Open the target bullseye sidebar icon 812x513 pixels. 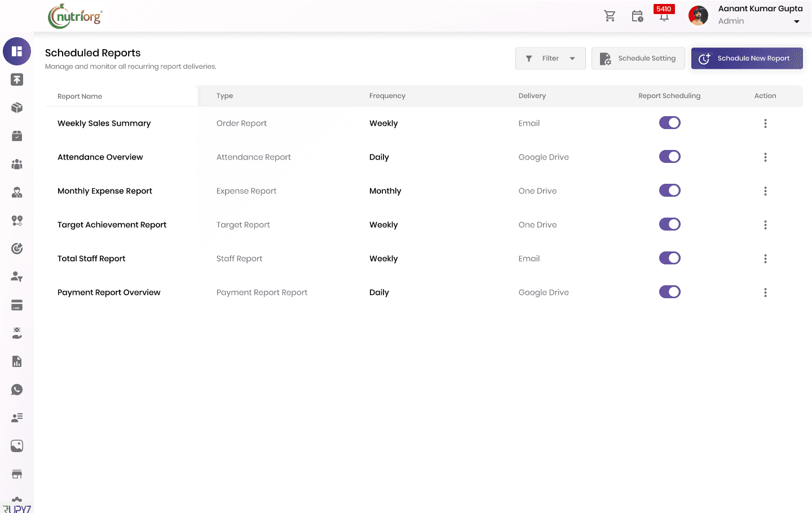[x=17, y=249]
